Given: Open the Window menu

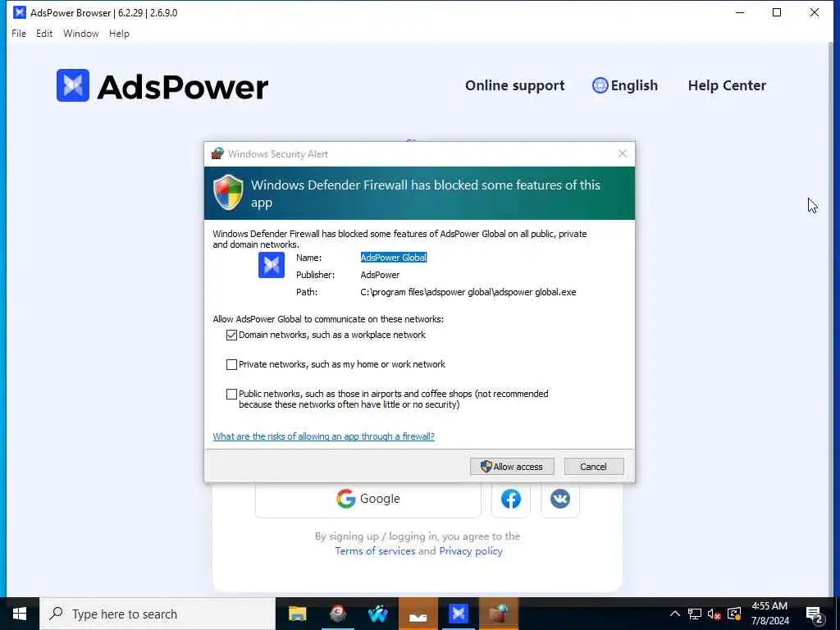Looking at the screenshot, I should (x=81, y=33).
